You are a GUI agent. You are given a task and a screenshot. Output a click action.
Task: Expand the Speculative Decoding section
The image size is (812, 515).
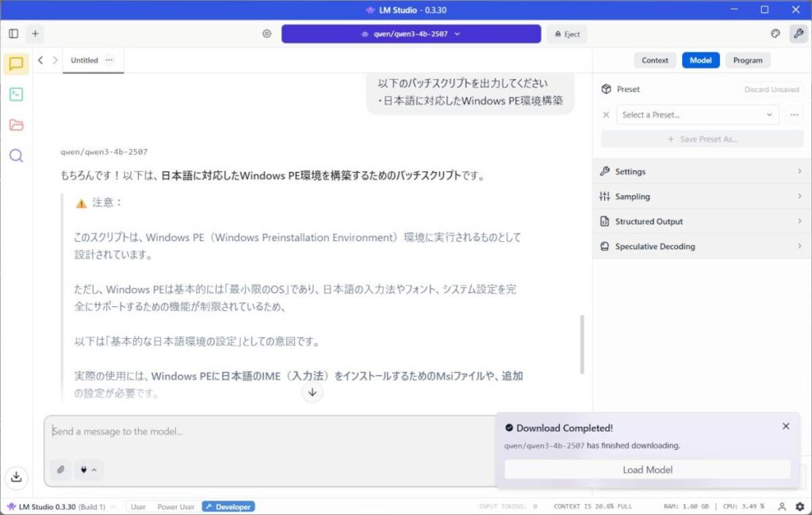701,247
